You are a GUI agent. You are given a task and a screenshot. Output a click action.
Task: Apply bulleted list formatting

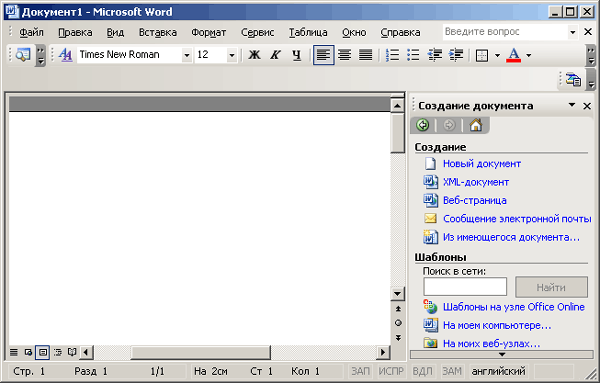[413, 55]
